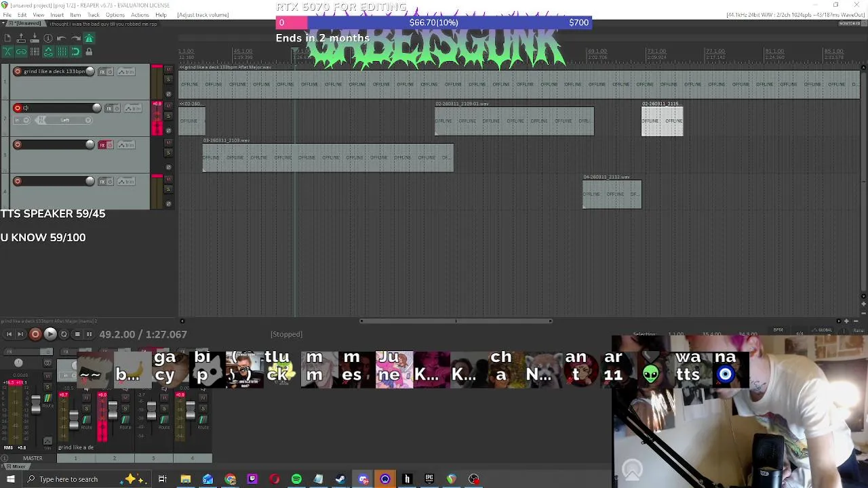
Task: Toggle the locking padlock icon
Action: click(89, 52)
